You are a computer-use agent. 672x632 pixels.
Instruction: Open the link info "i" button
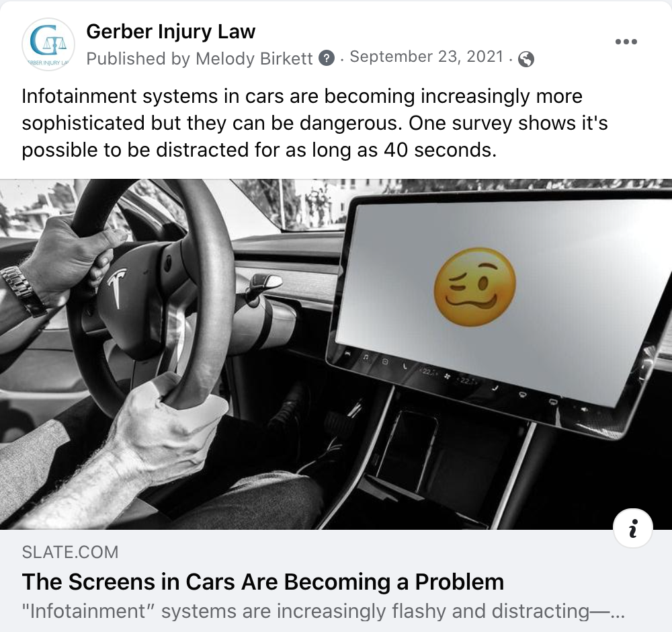pyautogui.click(x=633, y=528)
